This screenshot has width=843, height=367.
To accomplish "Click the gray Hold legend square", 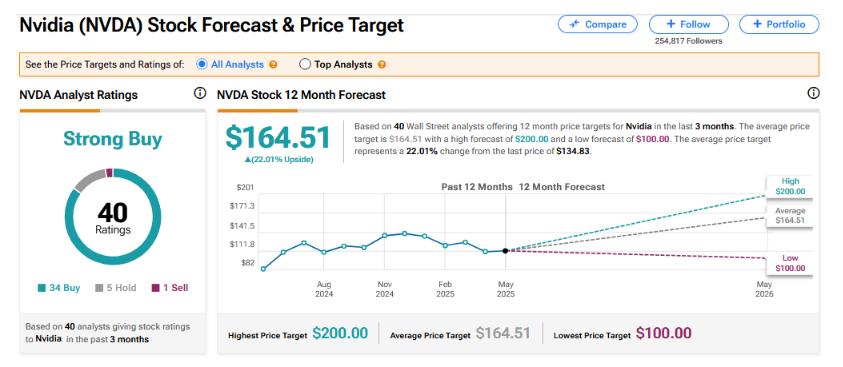I will point(99,288).
